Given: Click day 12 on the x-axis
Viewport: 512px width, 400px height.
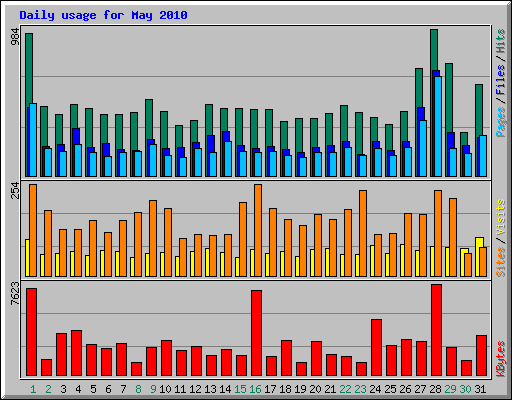Looking at the screenshot, I should pyautogui.click(x=195, y=389).
